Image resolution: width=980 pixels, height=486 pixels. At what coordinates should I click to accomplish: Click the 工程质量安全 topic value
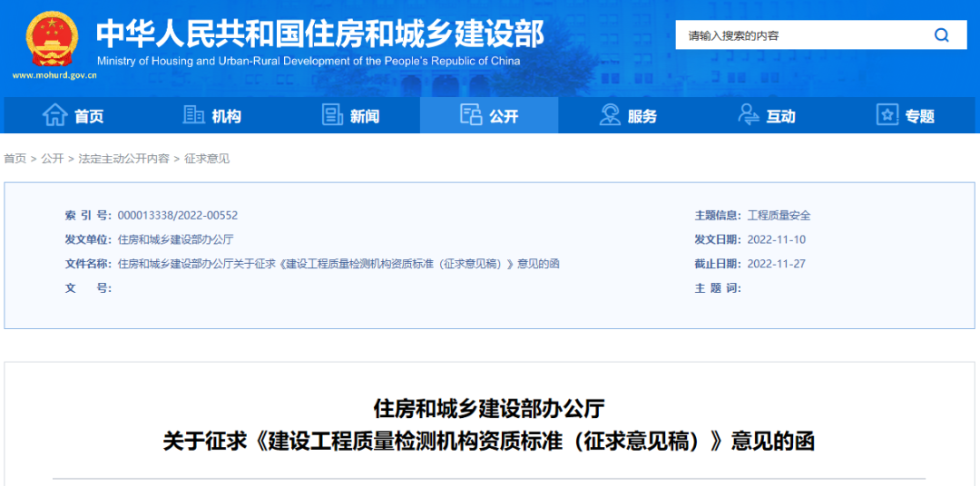point(779,216)
